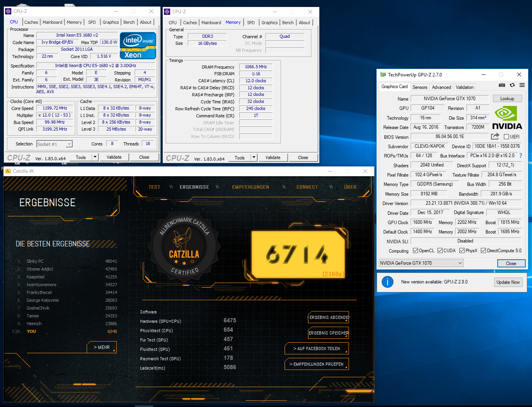Toggle the DirectCompute 5.0 checkbox
This screenshot has width=532, height=407.
tap(483, 251)
